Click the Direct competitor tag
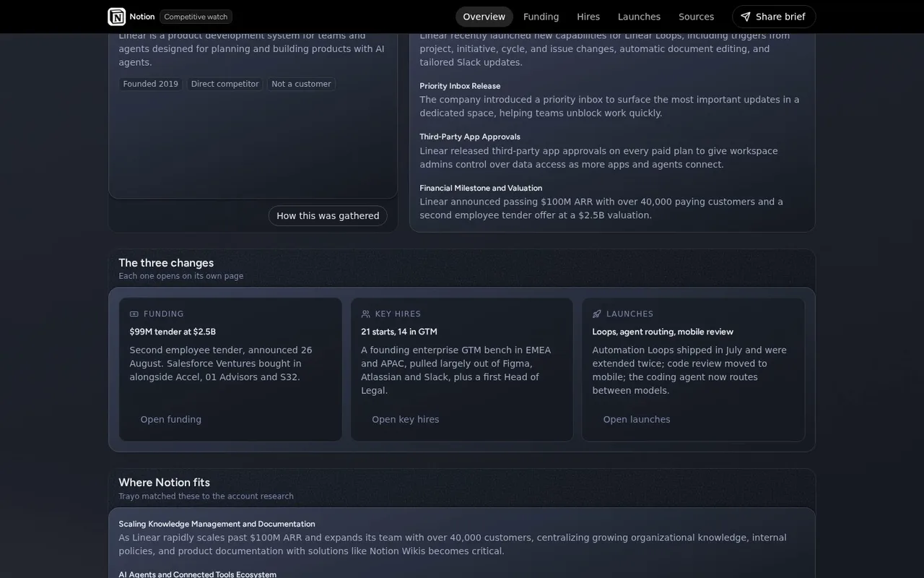Viewport: 924px width, 578px height. click(225, 85)
